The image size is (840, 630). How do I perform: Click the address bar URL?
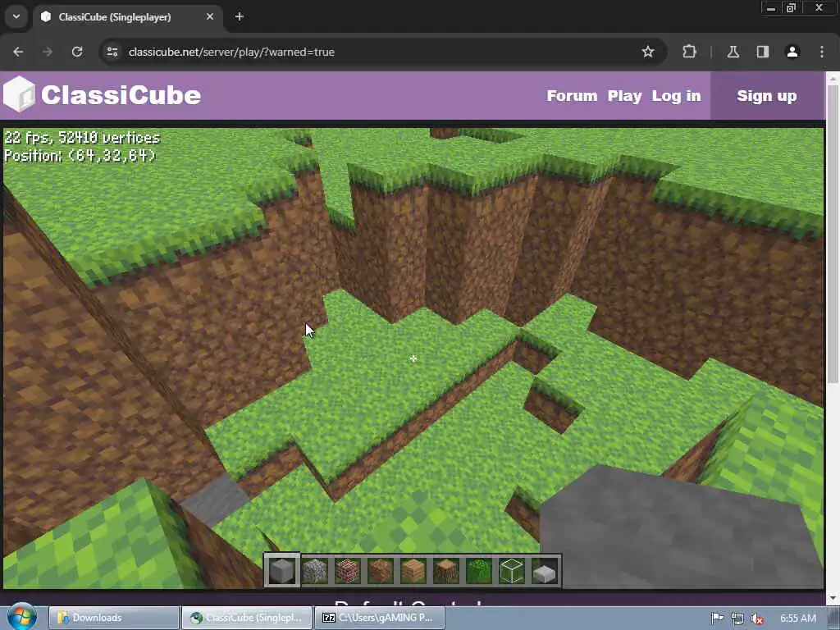[x=231, y=52]
